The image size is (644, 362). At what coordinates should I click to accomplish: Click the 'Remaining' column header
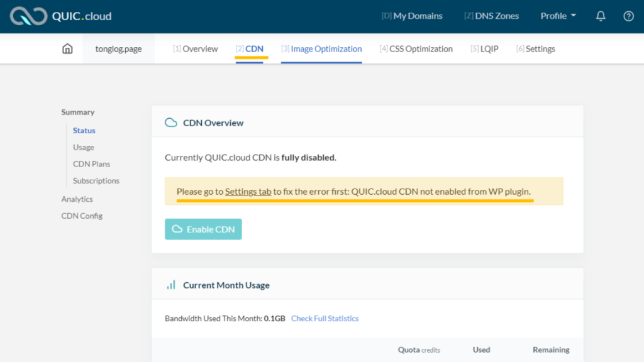point(551,349)
